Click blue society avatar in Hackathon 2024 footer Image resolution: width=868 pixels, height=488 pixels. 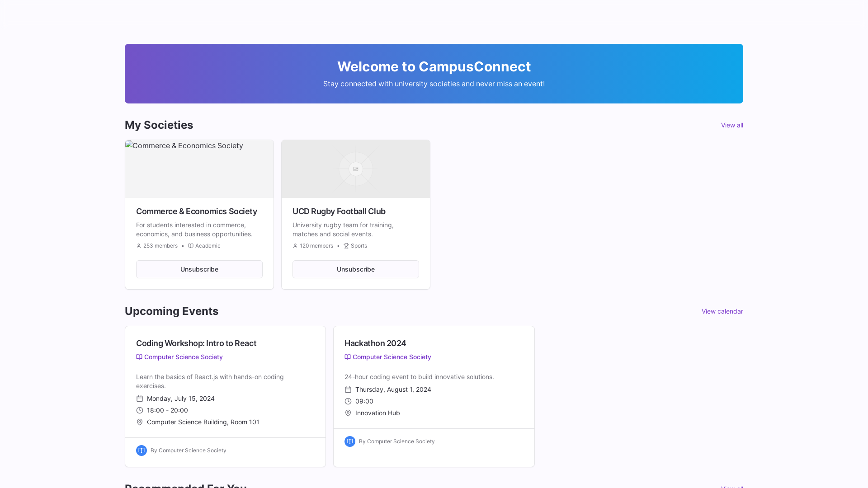point(350,441)
